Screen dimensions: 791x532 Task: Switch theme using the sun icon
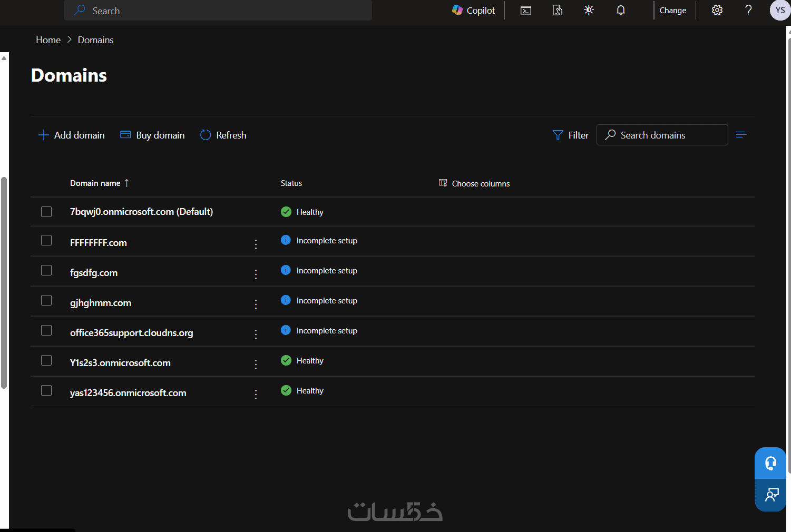(x=589, y=10)
